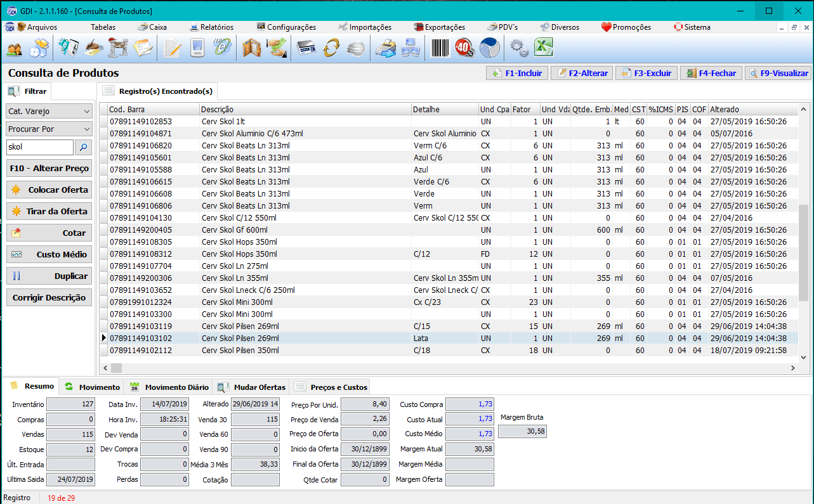
Task: Switch to the Mudar Ofertas tab
Action: coord(251,387)
